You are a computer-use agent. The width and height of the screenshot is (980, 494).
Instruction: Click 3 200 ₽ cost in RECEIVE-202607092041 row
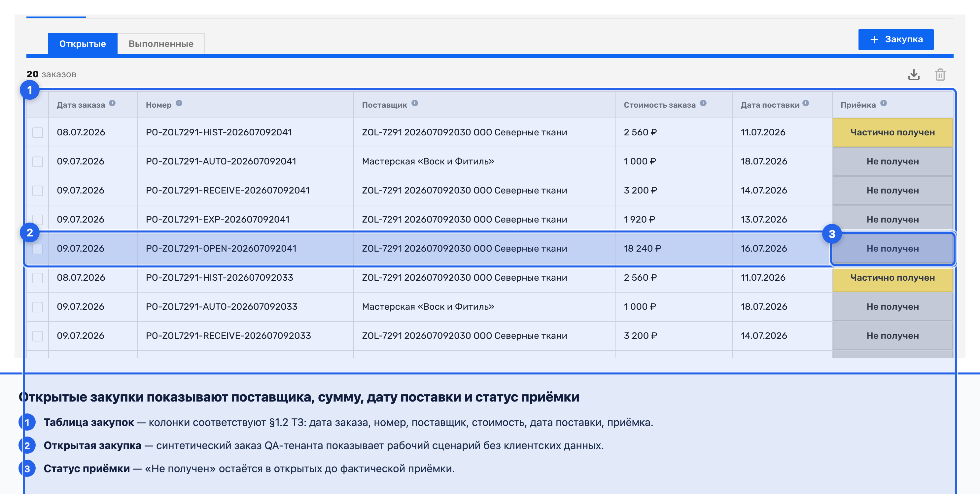[640, 190]
